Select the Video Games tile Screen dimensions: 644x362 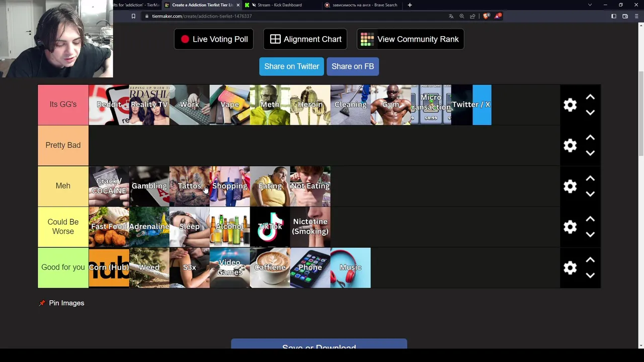229,267
